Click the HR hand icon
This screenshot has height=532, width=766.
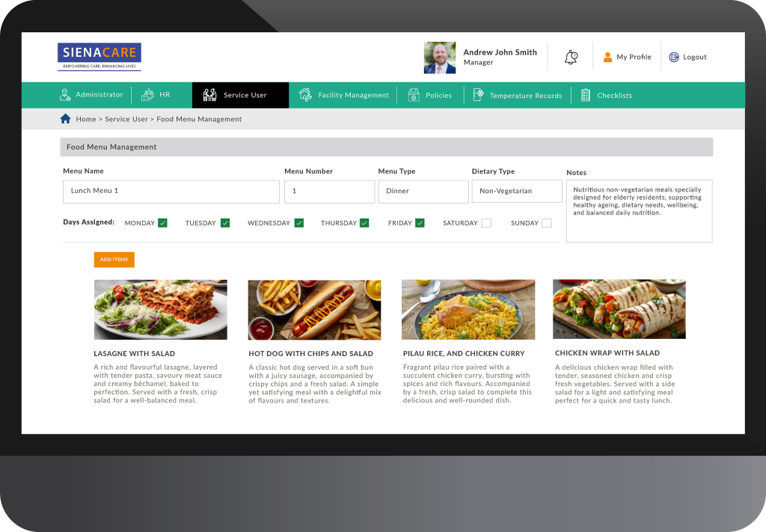[147, 95]
